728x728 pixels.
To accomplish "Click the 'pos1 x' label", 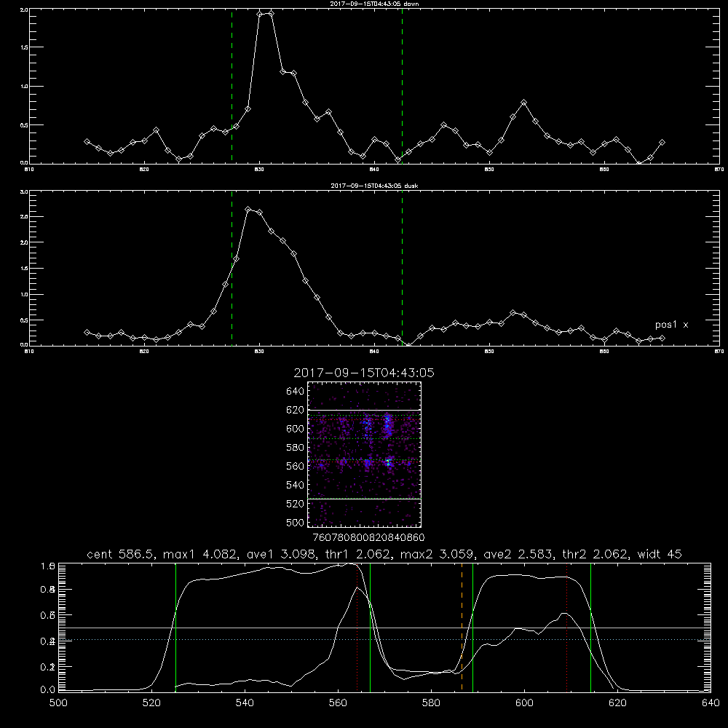I will [x=671, y=325].
